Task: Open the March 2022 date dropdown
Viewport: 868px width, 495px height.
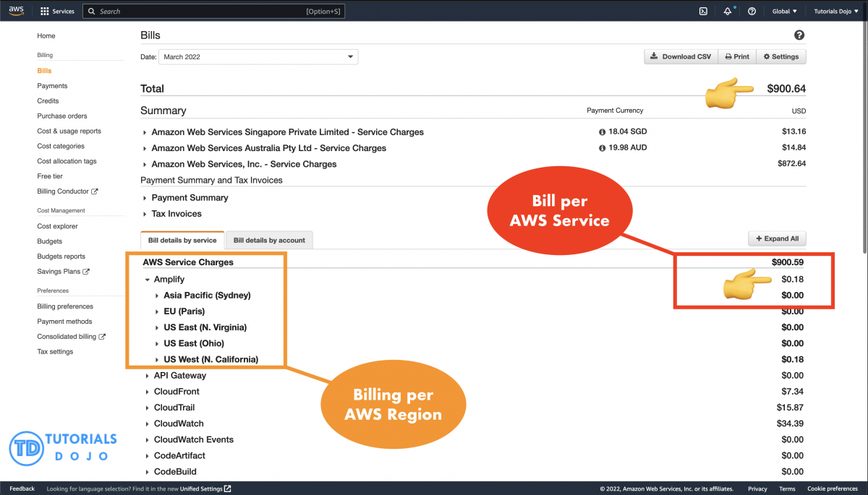Action: click(x=258, y=56)
